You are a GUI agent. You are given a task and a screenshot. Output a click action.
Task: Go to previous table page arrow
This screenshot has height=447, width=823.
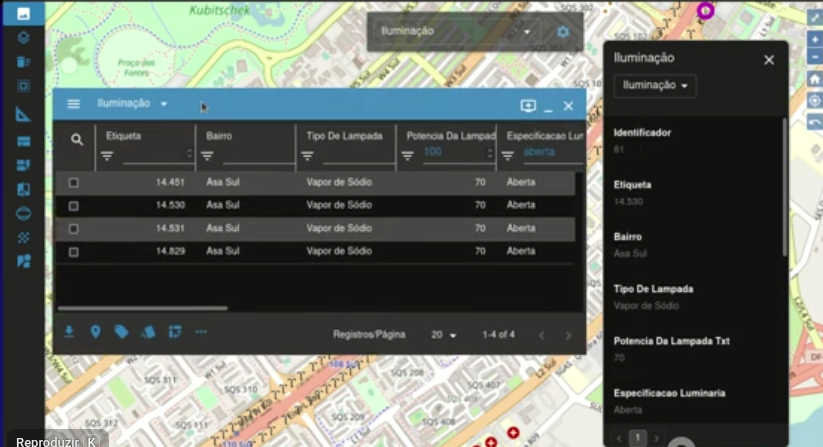pos(542,335)
